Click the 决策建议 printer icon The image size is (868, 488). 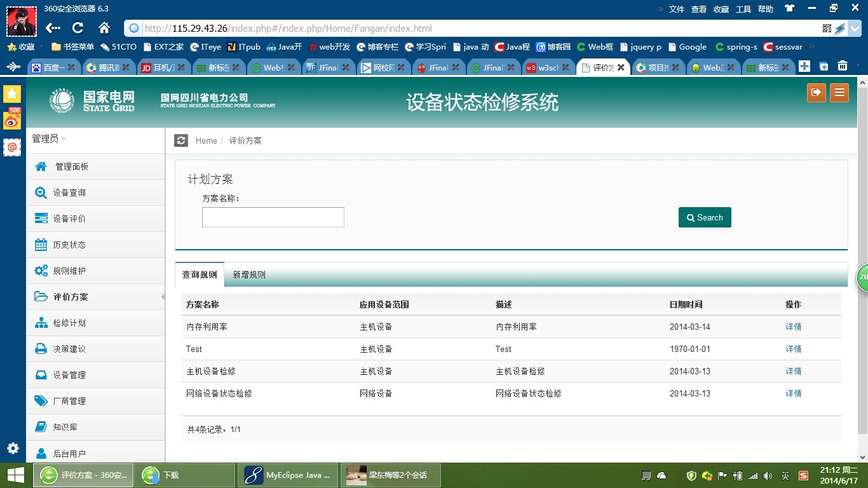(x=41, y=349)
